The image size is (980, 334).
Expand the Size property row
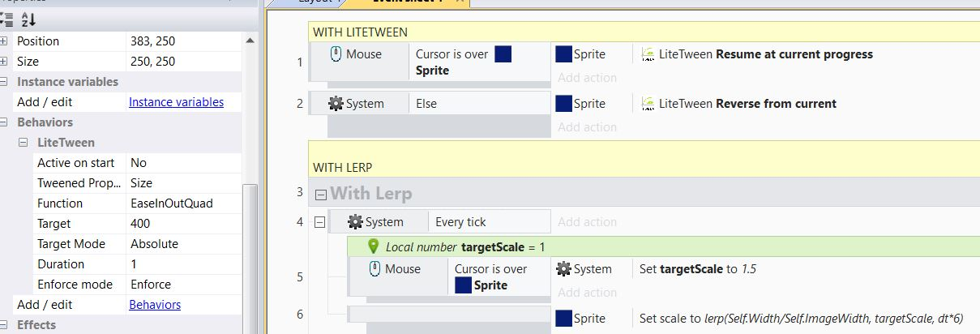point(5,62)
